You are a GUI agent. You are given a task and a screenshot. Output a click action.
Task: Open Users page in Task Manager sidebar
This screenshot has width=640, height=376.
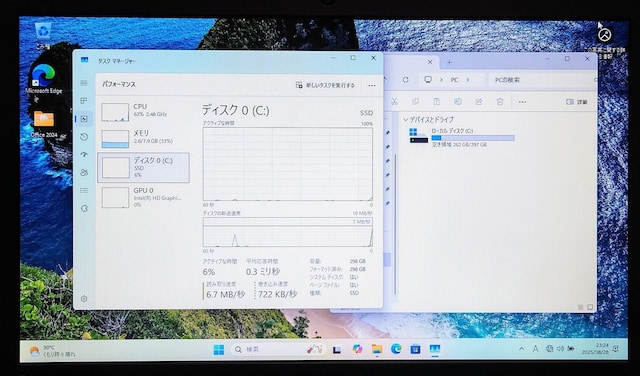click(84, 172)
